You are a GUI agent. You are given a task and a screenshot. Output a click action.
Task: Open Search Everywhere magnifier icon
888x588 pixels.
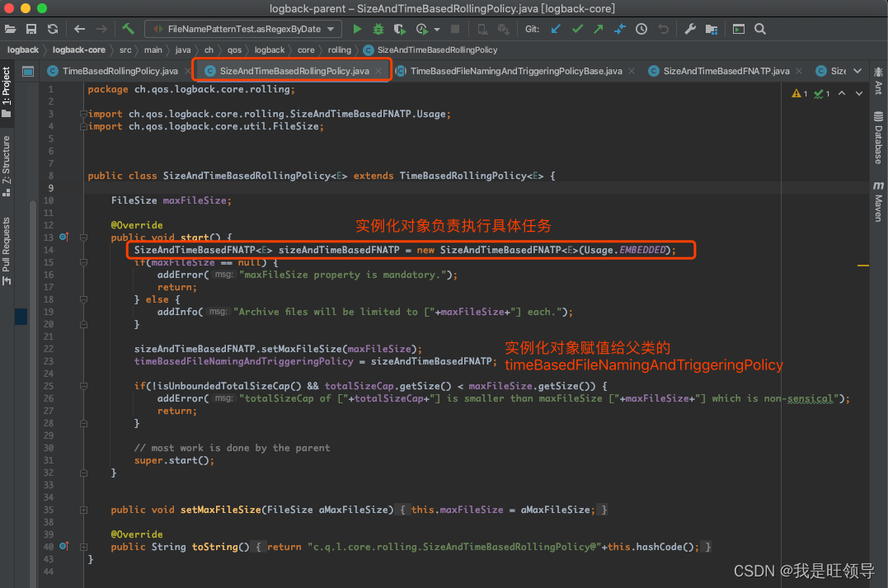tap(760, 29)
